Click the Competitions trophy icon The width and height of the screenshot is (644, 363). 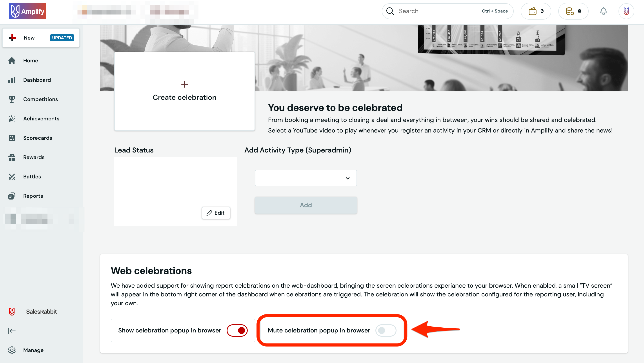tap(12, 99)
